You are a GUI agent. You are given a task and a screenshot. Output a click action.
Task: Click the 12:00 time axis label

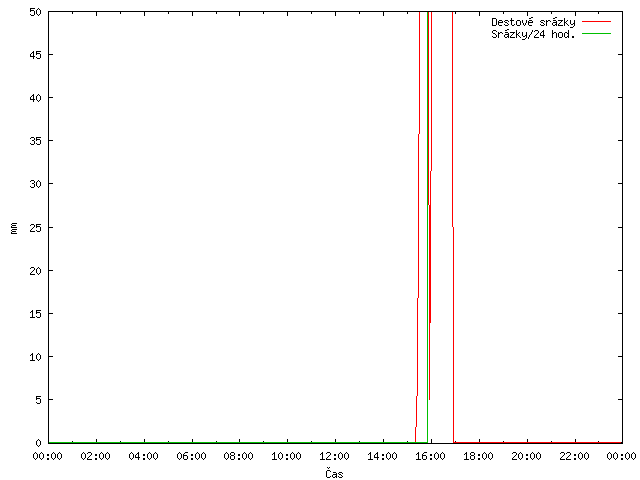[334, 456]
